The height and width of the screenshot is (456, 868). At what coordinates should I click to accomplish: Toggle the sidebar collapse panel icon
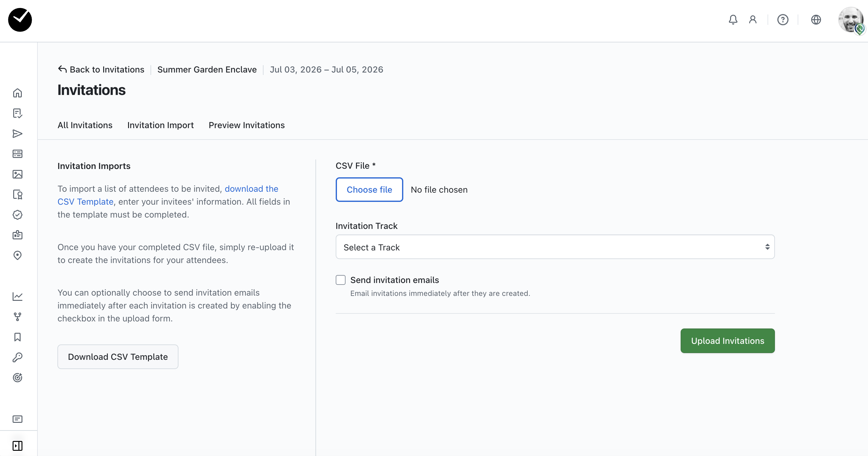tap(18, 446)
